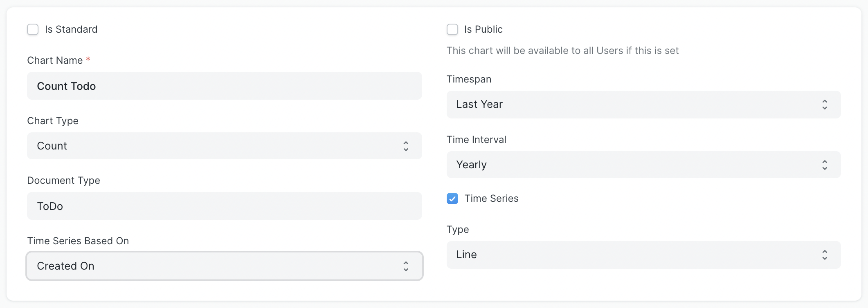Click the chart Type dropdown arrow
Image resolution: width=868 pixels, height=308 pixels.
pos(825,255)
